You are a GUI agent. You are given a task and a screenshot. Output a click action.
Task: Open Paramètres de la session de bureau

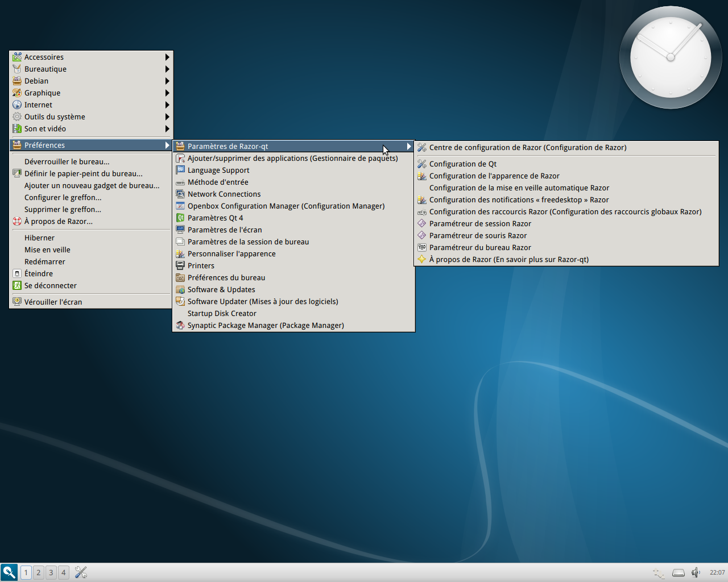point(293,242)
